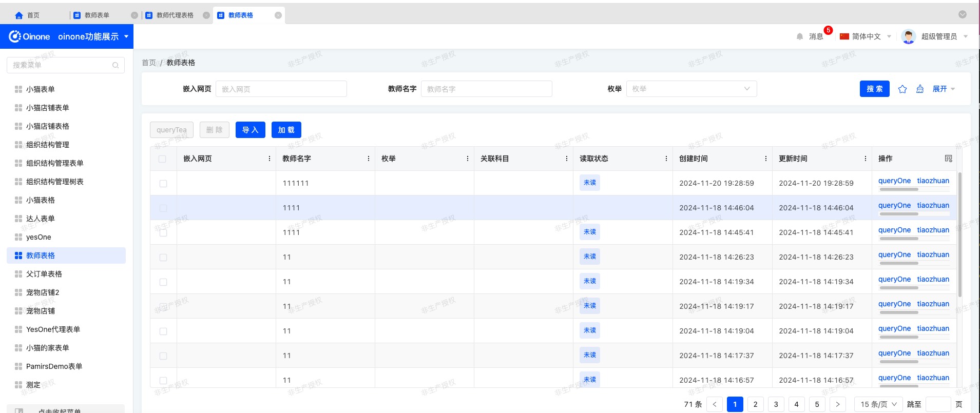The height and width of the screenshot is (413, 980).
Task: Click the Oinone logo
Action: point(30,36)
